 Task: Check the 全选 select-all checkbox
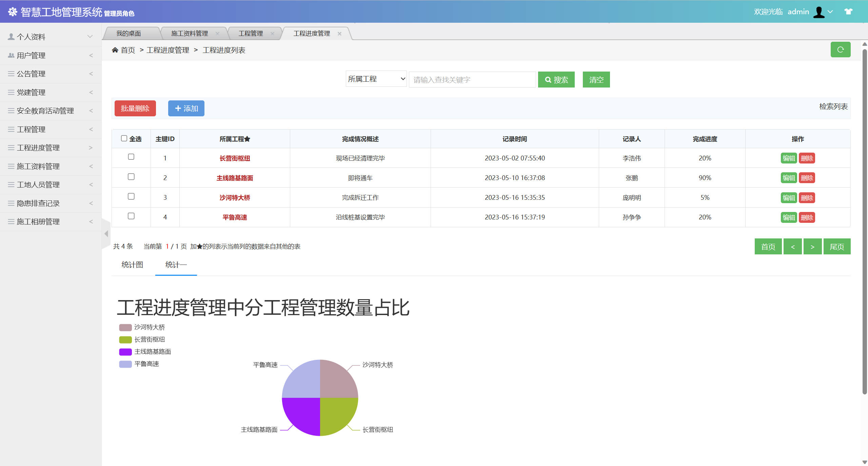tap(124, 137)
